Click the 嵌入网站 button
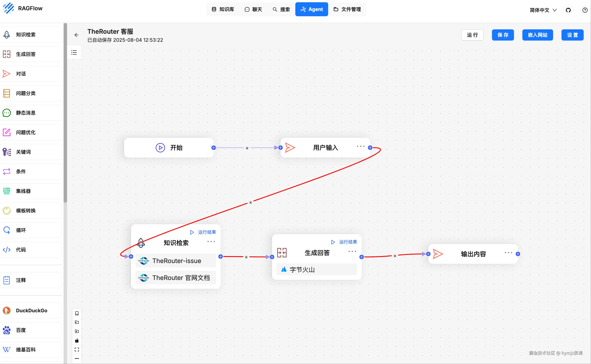Viewport: 591px width, 364px height. click(x=538, y=35)
